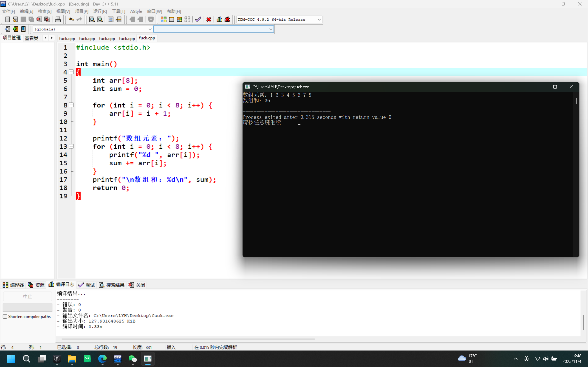Click the purple checkmark Debug icon
The image size is (588, 367).
[x=198, y=19]
